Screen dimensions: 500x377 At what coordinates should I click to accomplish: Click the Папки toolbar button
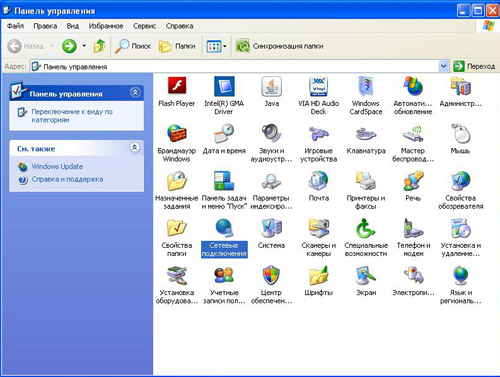(x=177, y=46)
